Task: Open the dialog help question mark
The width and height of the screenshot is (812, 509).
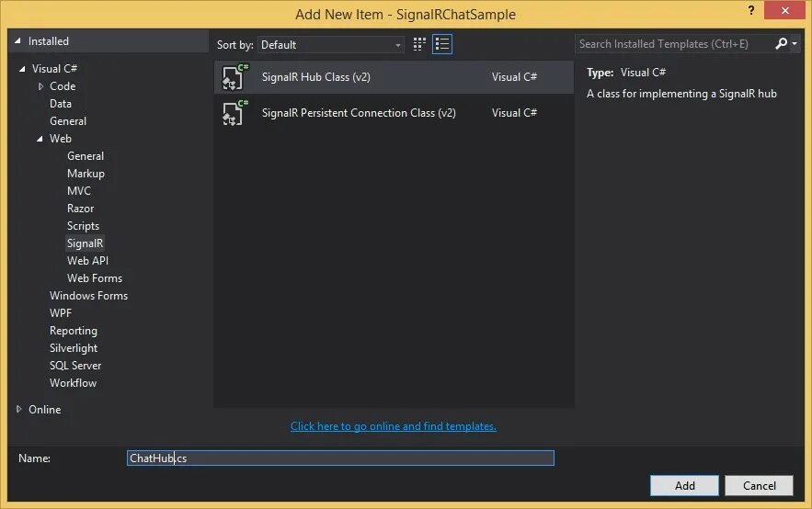Action: point(751,10)
